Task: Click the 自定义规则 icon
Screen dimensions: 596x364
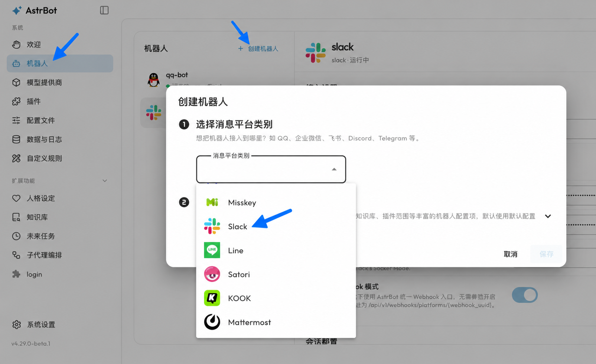Action: [x=16, y=158]
